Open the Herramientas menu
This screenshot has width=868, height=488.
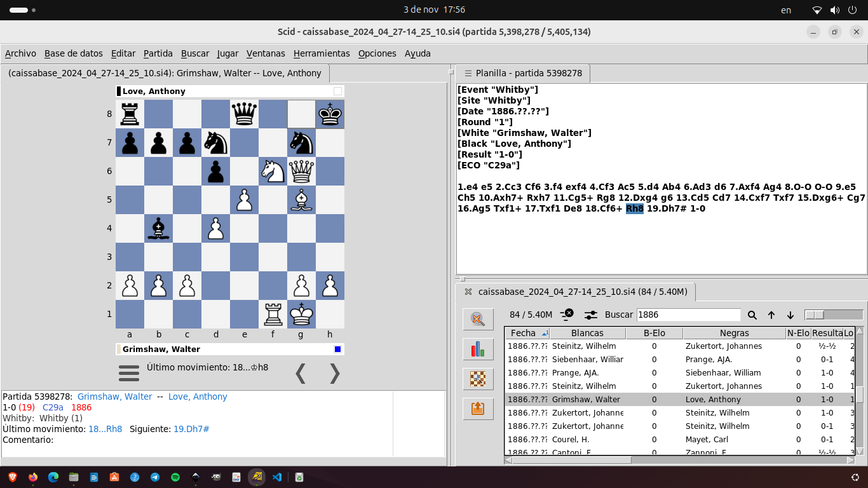[322, 53]
